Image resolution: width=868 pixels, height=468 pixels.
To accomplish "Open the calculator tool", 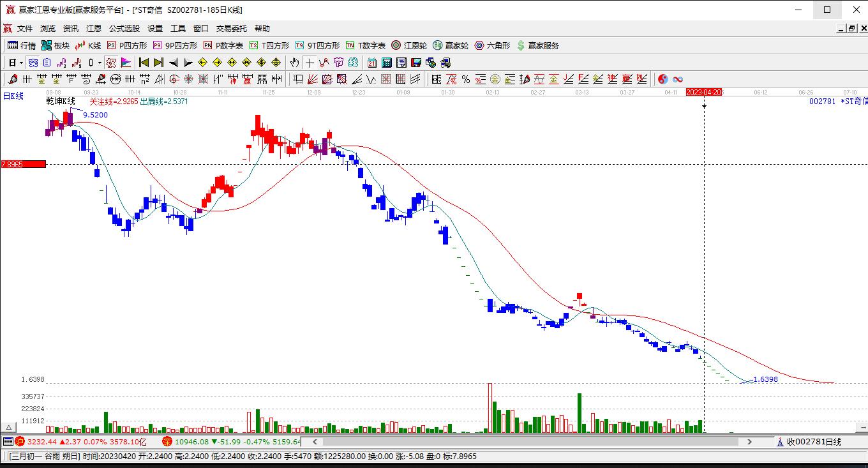I will pos(387,63).
